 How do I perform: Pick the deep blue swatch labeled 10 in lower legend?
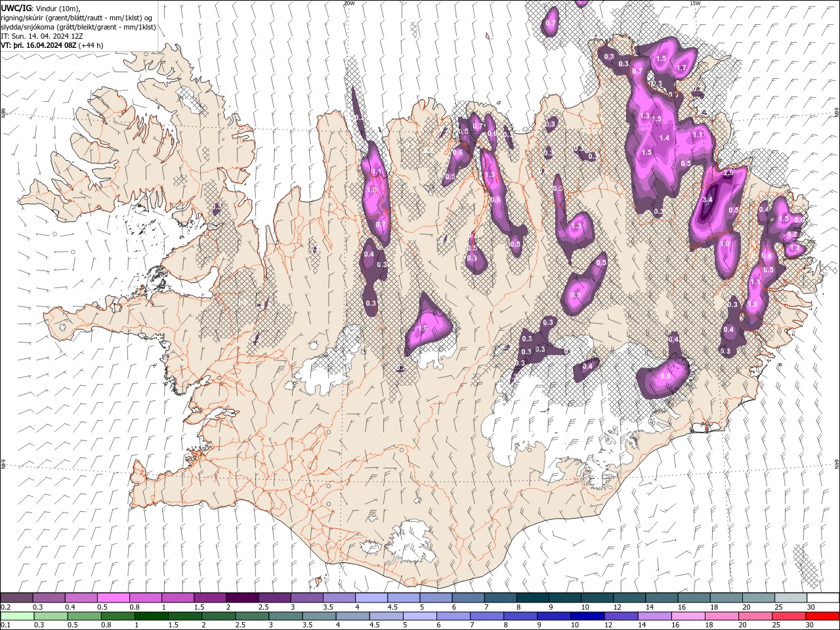point(587,616)
